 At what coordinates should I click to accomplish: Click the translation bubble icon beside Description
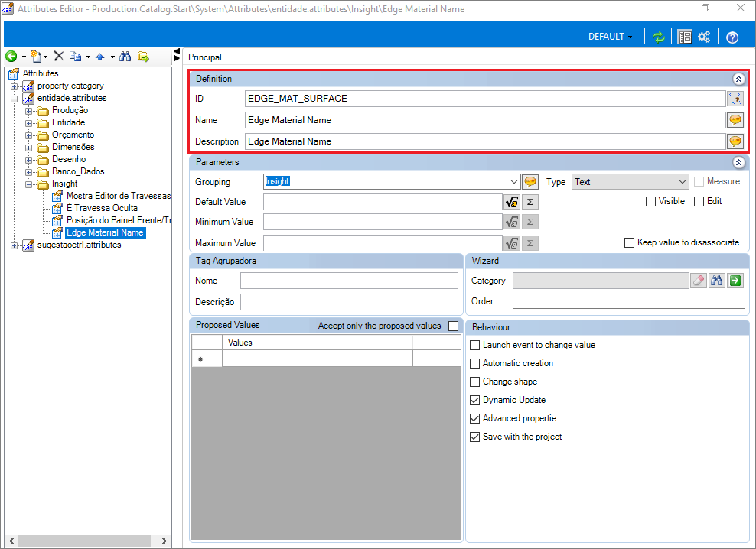[x=735, y=141]
